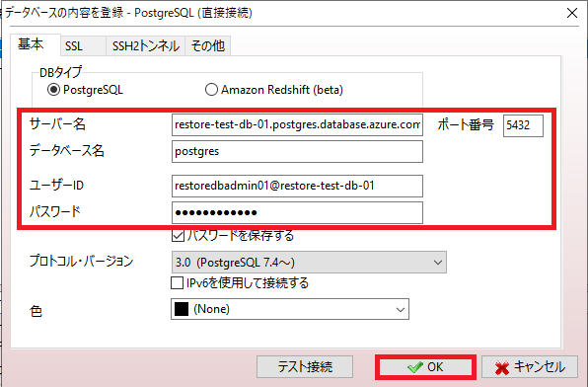
Task: Enable IPv6を使用して接続する checkbox
Action: click(177, 283)
